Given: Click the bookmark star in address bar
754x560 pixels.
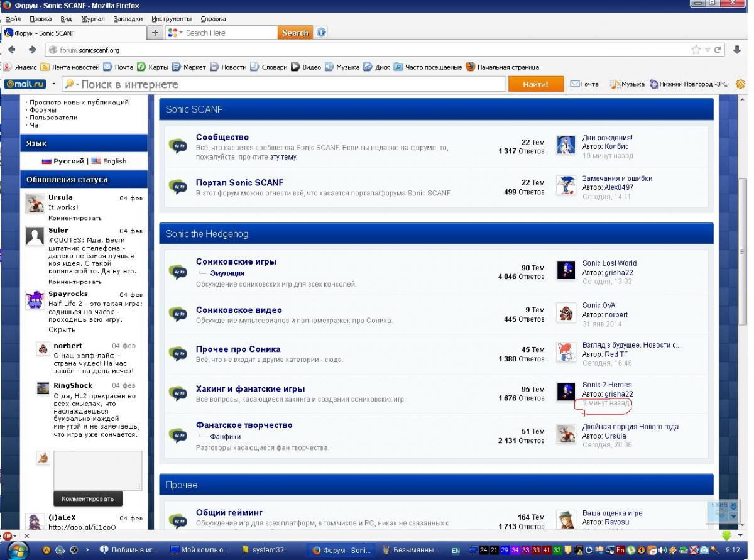Looking at the screenshot, I should (x=696, y=50).
